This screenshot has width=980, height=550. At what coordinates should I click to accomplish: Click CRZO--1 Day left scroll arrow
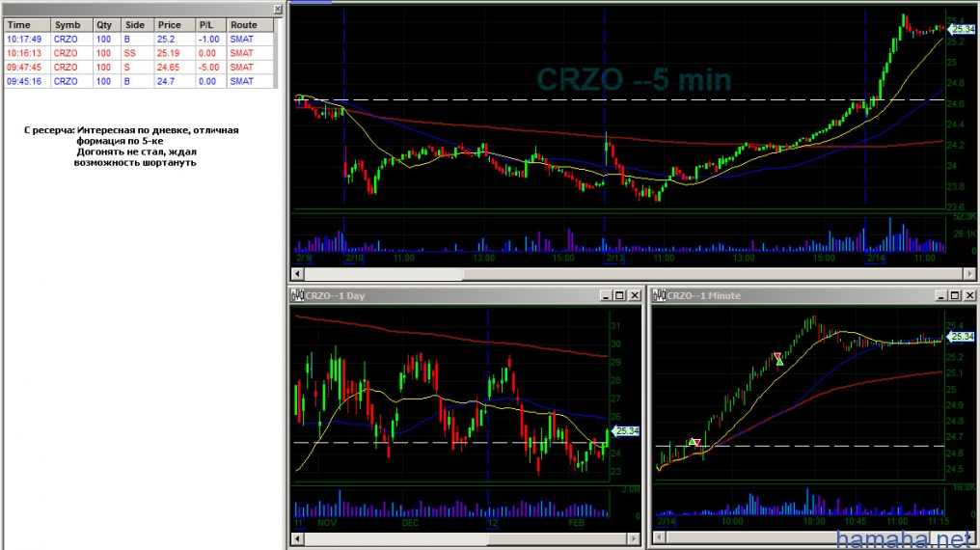coord(297,538)
